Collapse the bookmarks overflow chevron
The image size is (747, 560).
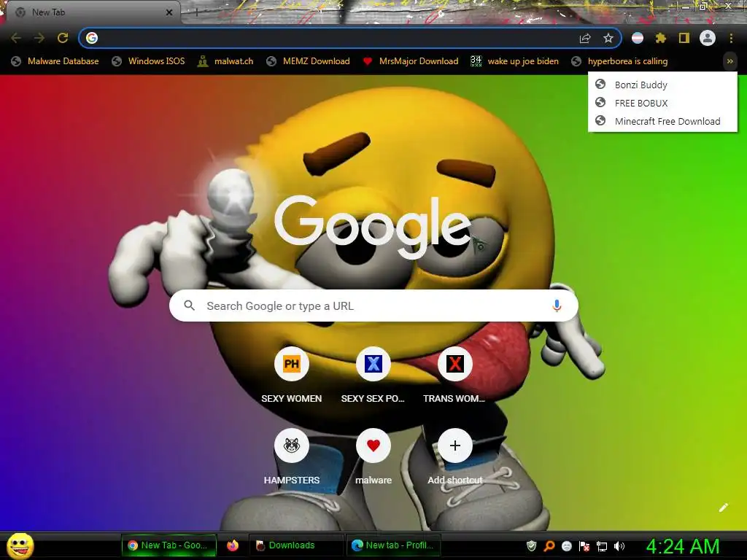tap(729, 61)
